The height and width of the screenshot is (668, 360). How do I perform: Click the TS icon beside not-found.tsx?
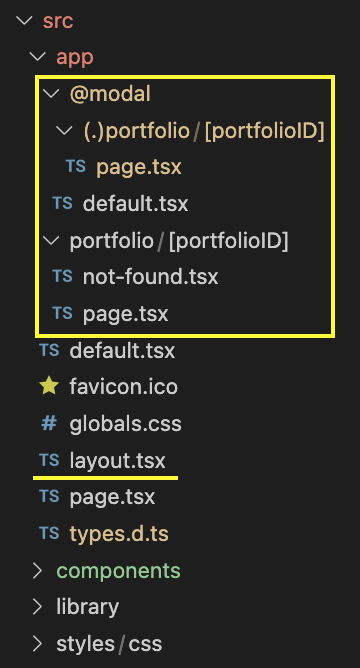(62, 277)
